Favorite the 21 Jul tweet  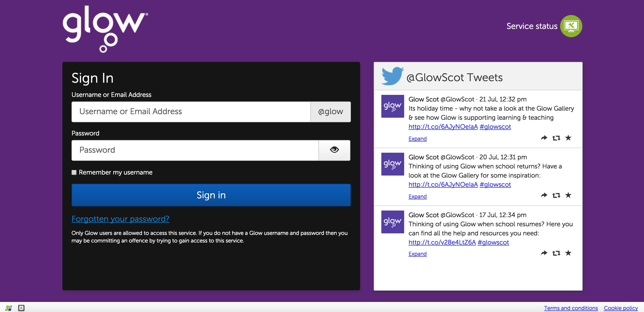coord(568,138)
